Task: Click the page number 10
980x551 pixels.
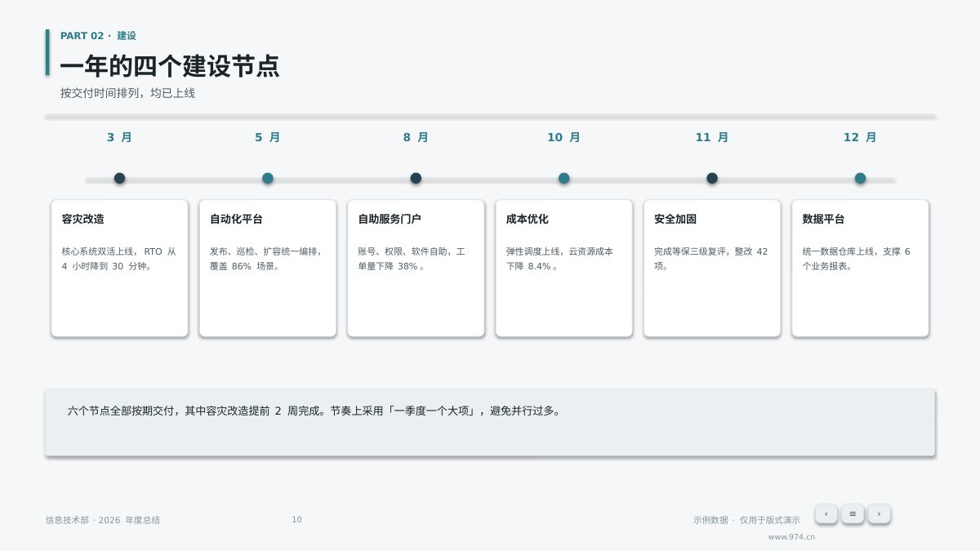Action: [296, 520]
